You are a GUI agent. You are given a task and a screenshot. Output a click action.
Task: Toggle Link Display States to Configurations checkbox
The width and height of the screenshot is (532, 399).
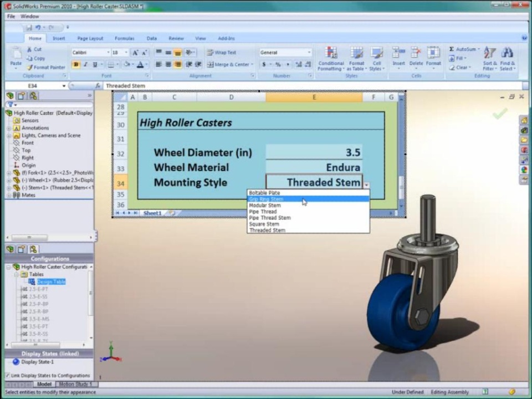click(x=7, y=375)
